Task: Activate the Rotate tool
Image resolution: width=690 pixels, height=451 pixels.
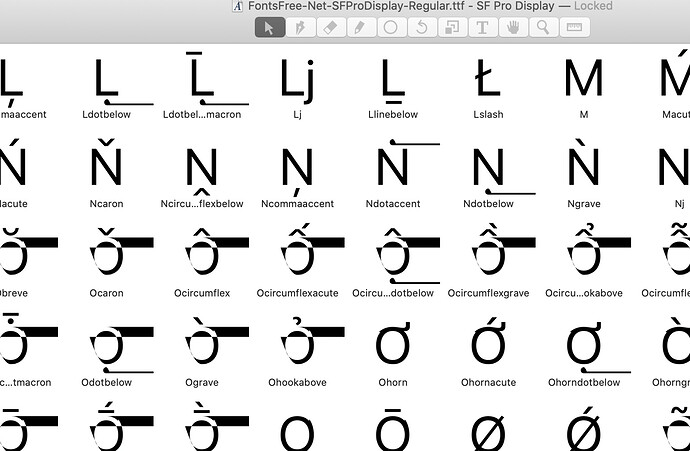Action: (x=422, y=28)
